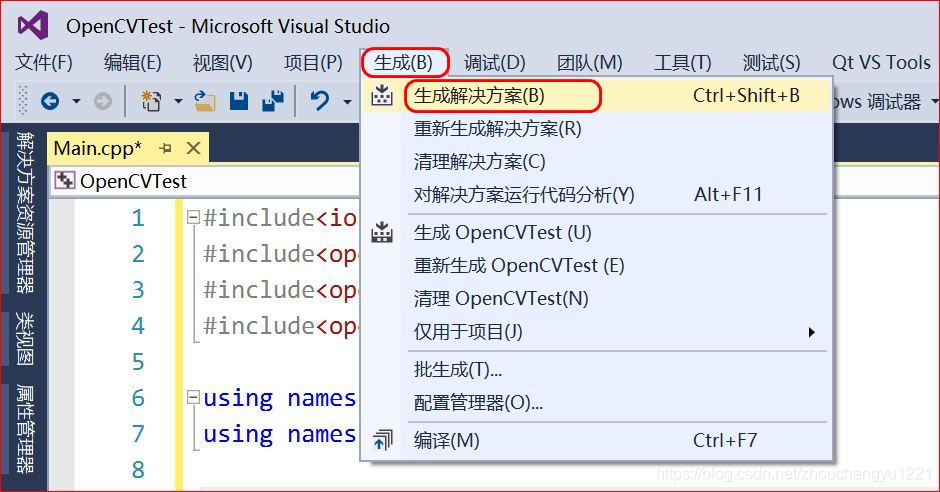
Task: Expand the 仅用于项目(J) submenu arrow
Action: pos(811,332)
